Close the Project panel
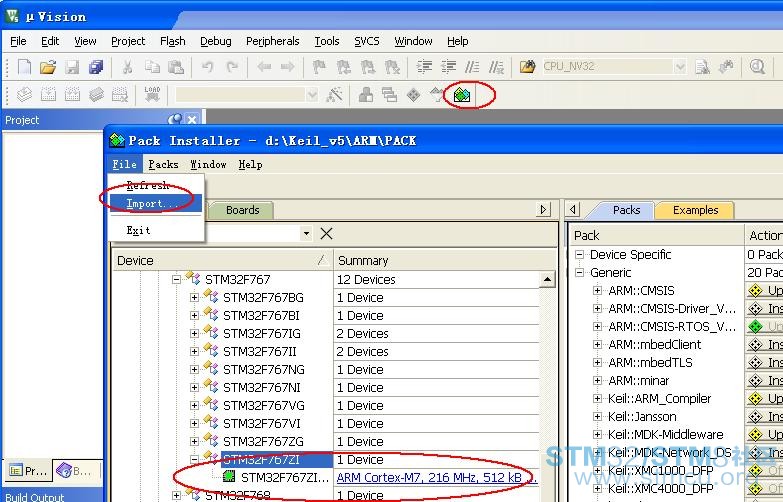This screenshot has width=783, height=502. coord(192,120)
